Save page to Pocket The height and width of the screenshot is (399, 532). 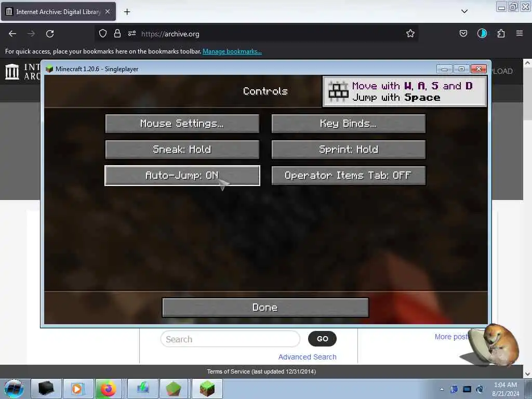click(x=463, y=33)
